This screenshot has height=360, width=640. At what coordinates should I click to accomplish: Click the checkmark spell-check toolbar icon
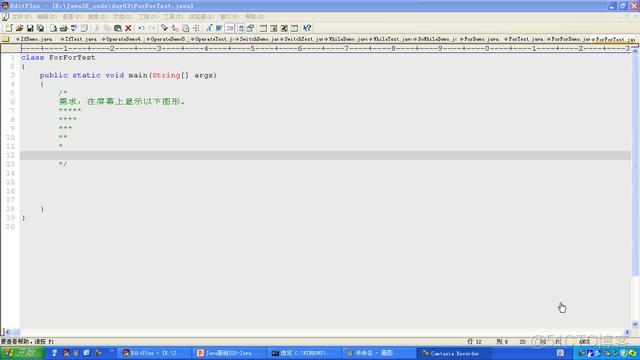74,28
